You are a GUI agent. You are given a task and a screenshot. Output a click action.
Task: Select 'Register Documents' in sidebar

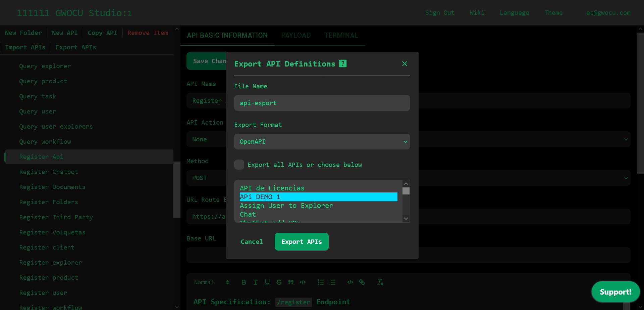click(52, 187)
